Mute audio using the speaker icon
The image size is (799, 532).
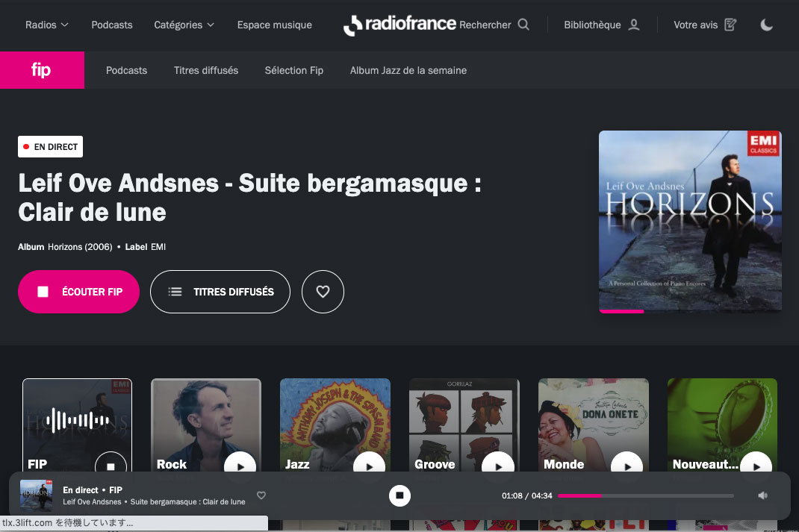pos(762,495)
